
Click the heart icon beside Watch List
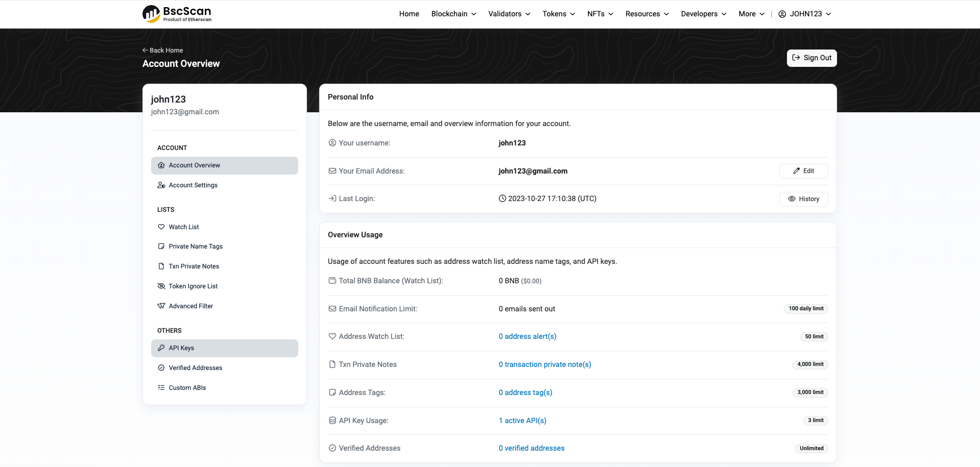tap(161, 227)
